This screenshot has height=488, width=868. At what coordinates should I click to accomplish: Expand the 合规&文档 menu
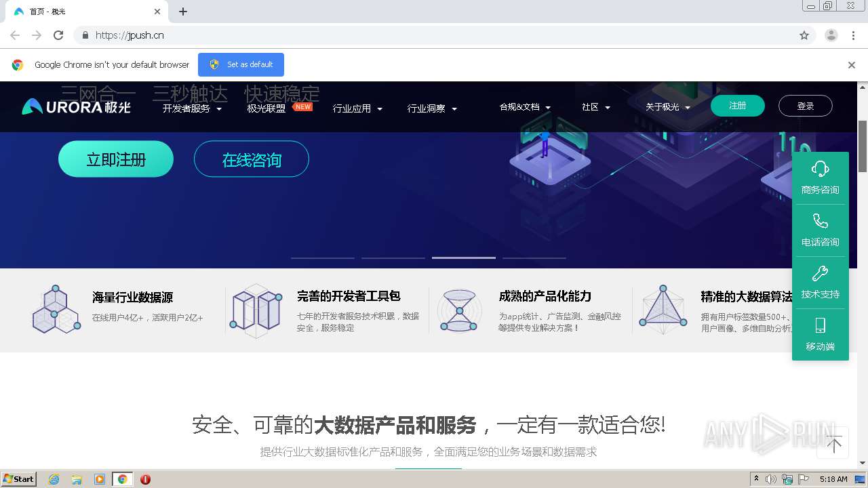(525, 107)
